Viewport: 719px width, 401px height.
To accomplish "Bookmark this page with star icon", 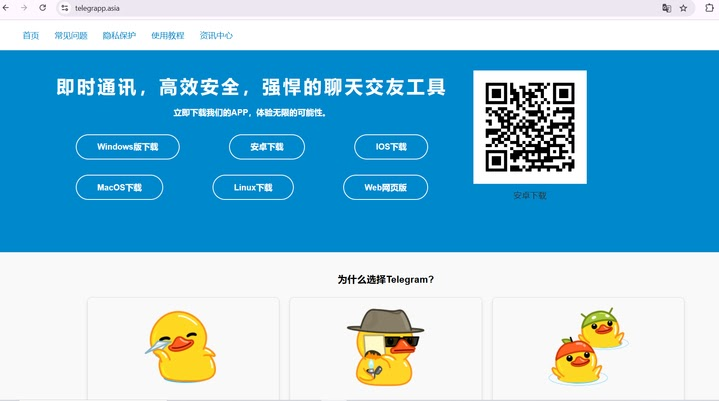I will click(x=683, y=8).
